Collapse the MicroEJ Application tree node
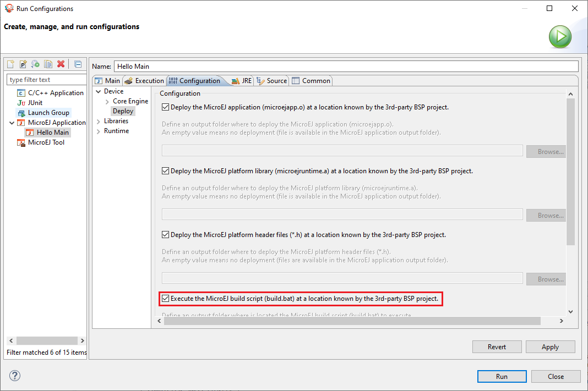 12,123
